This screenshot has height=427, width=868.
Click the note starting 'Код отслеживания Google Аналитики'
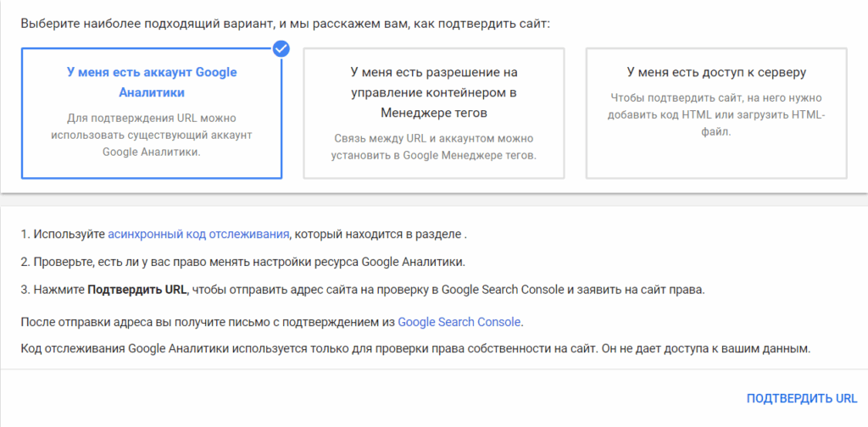tap(415, 349)
